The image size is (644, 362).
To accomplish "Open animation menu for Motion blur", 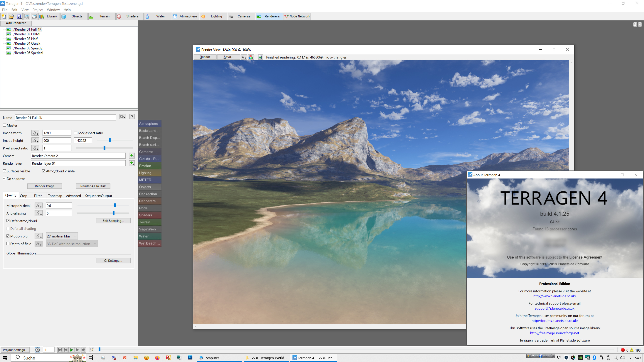I will point(39,236).
